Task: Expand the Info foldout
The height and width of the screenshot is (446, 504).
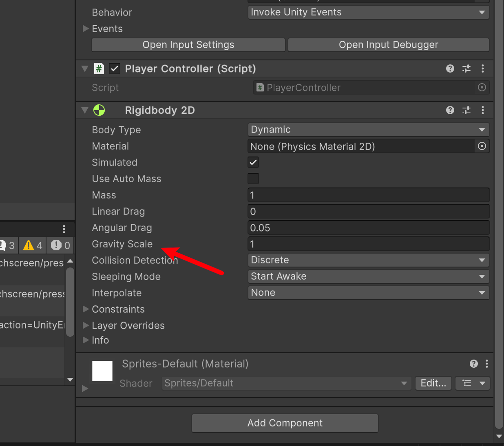Action: click(86, 340)
